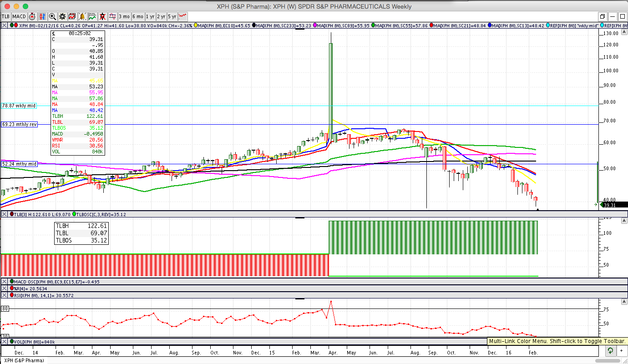Click green MA SC55 color dot
Viewport: 628px width, 364px height.
(x=374, y=25)
